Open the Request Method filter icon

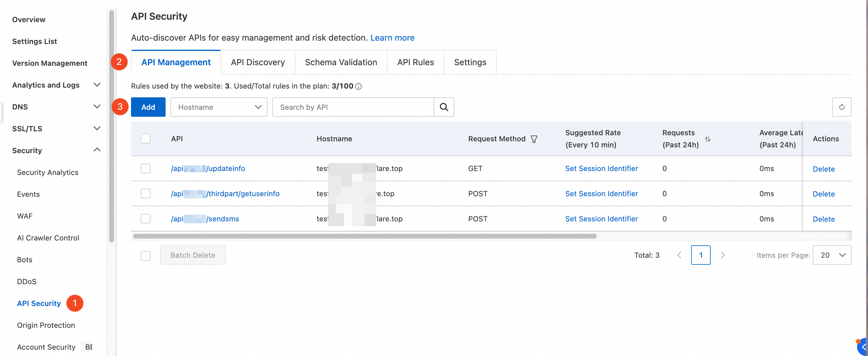pyautogui.click(x=534, y=139)
